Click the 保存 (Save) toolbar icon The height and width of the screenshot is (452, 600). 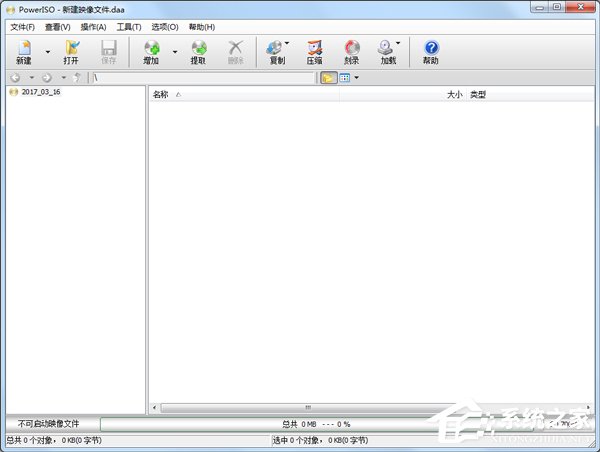[109, 52]
